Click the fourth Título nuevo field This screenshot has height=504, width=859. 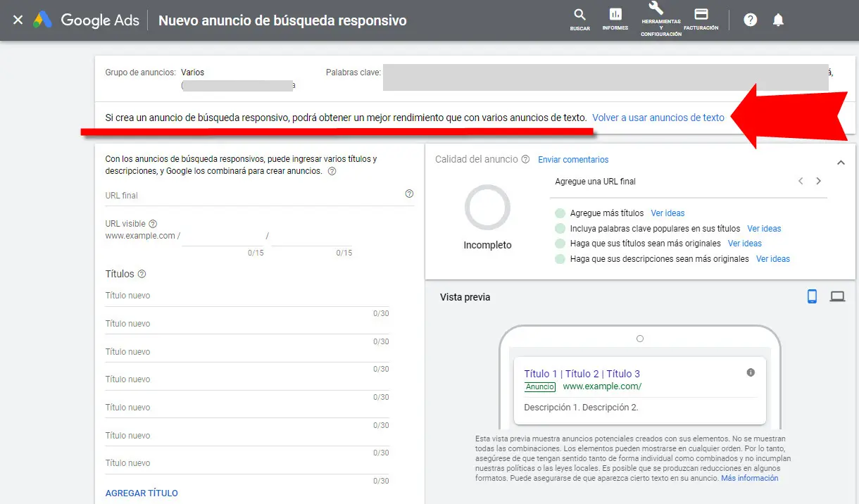pyautogui.click(x=247, y=379)
